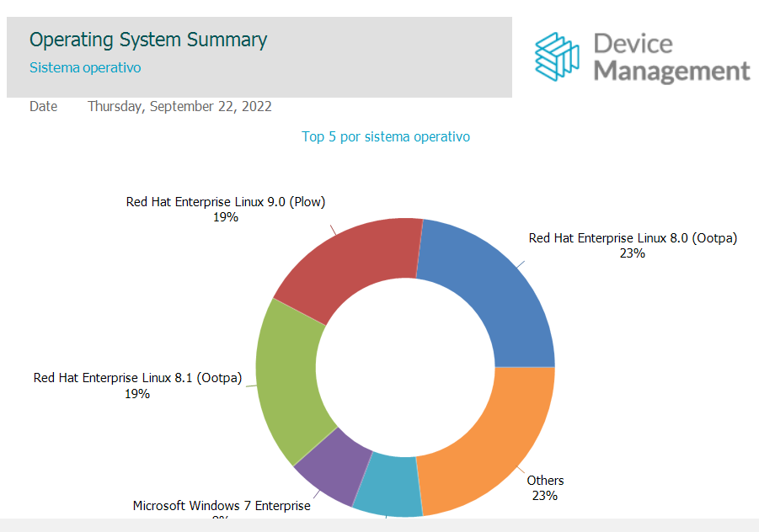Click the Others chart label

tap(545, 481)
